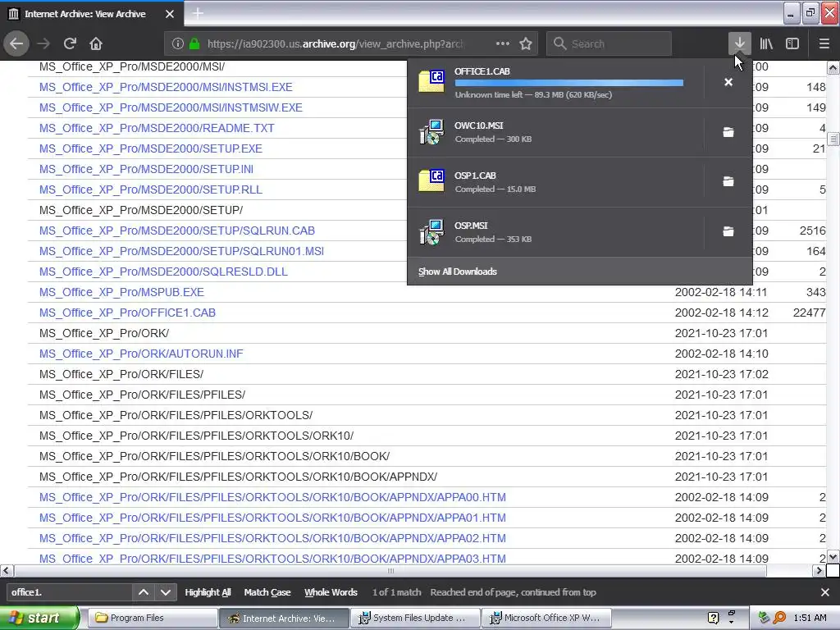Open SQLRUN01.MSI link

(181, 251)
